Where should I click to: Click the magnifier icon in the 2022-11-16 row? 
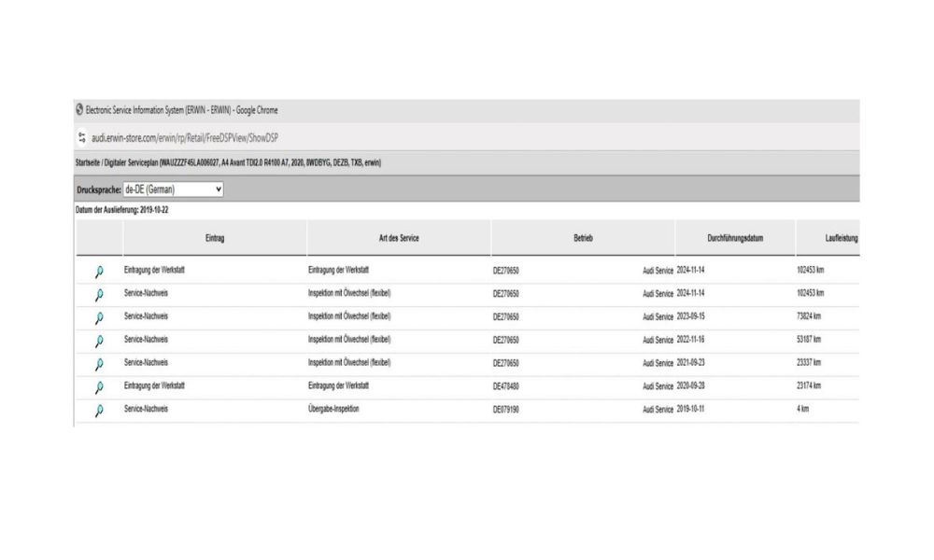[99, 341]
